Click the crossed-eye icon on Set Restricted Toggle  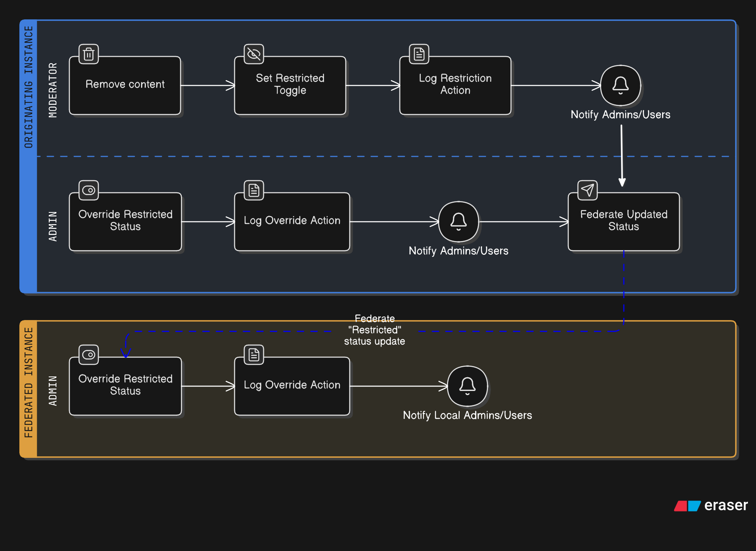pyautogui.click(x=254, y=54)
